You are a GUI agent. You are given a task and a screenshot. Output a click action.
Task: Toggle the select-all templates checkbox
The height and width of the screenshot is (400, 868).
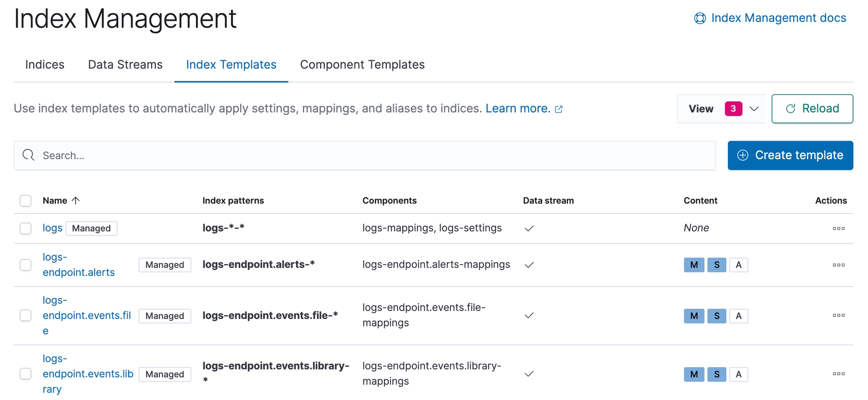(26, 201)
